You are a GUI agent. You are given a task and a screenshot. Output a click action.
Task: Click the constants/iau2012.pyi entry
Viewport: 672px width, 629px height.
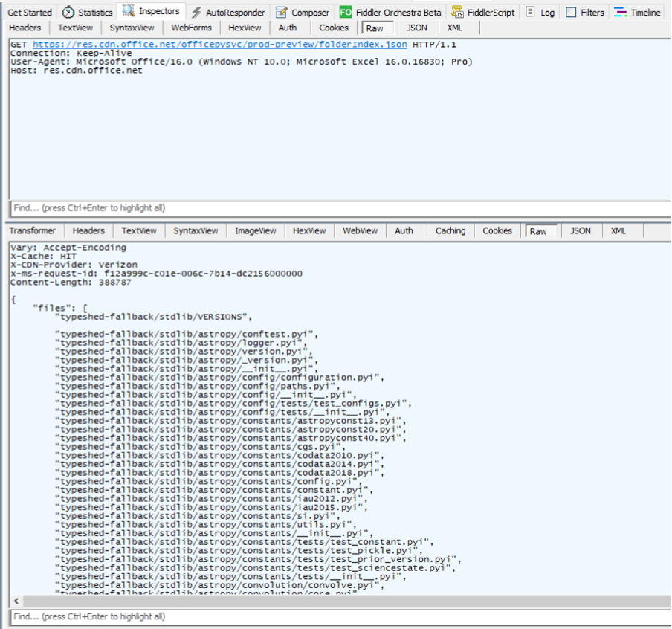pos(212,499)
